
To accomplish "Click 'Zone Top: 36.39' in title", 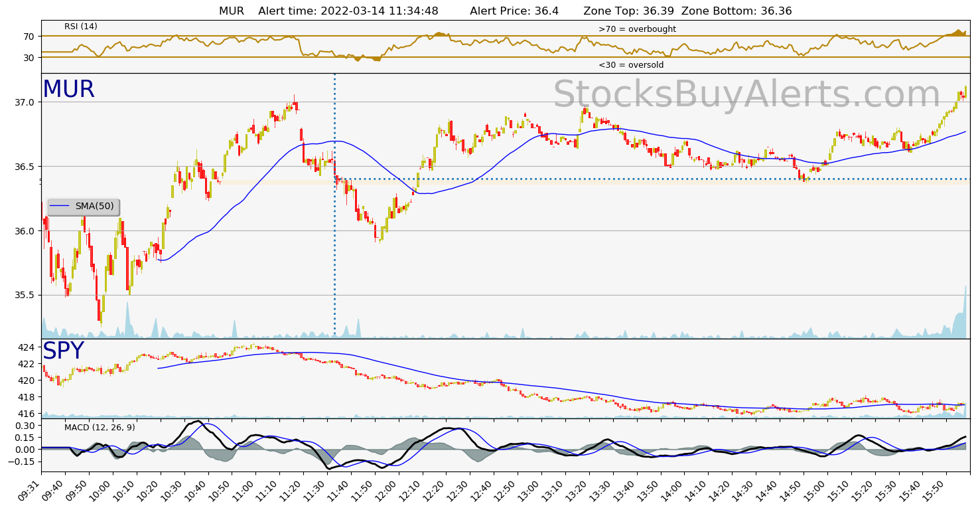I will pos(628,11).
